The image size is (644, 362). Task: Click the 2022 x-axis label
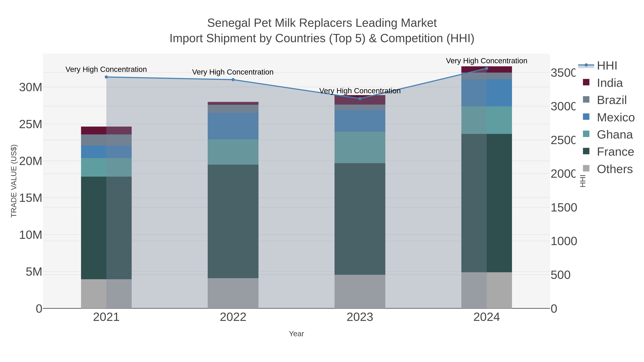(x=233, y=317)
